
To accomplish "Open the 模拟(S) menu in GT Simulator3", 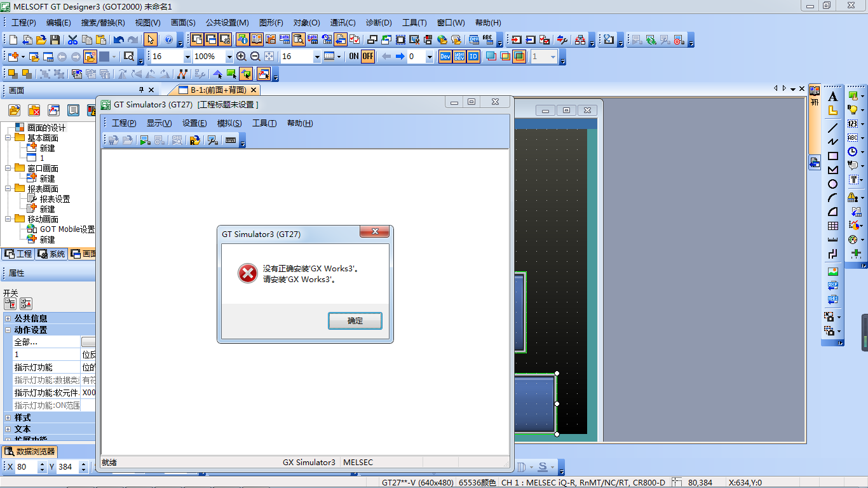I will pos(229,123).
